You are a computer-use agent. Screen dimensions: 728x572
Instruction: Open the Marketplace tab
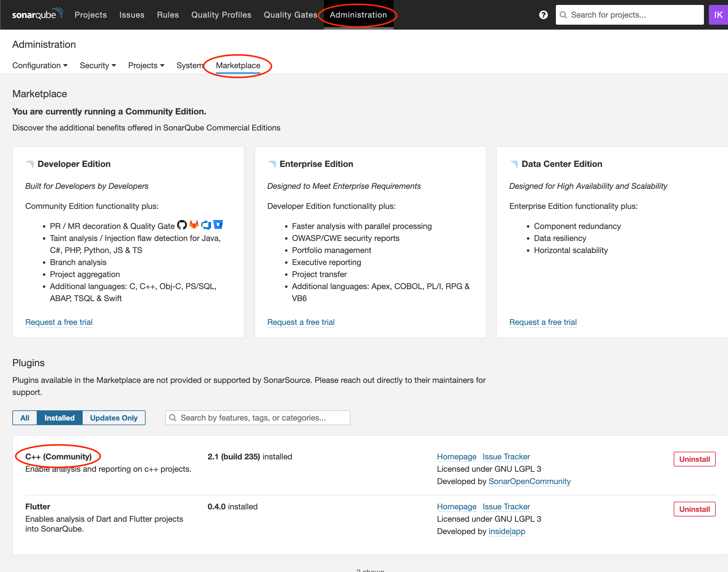click(x=238, y=65)
